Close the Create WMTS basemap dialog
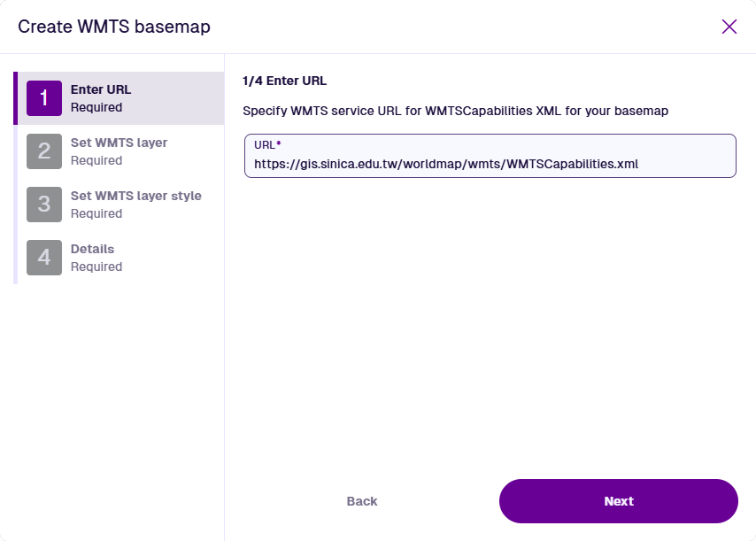 [x=729, y=27]
